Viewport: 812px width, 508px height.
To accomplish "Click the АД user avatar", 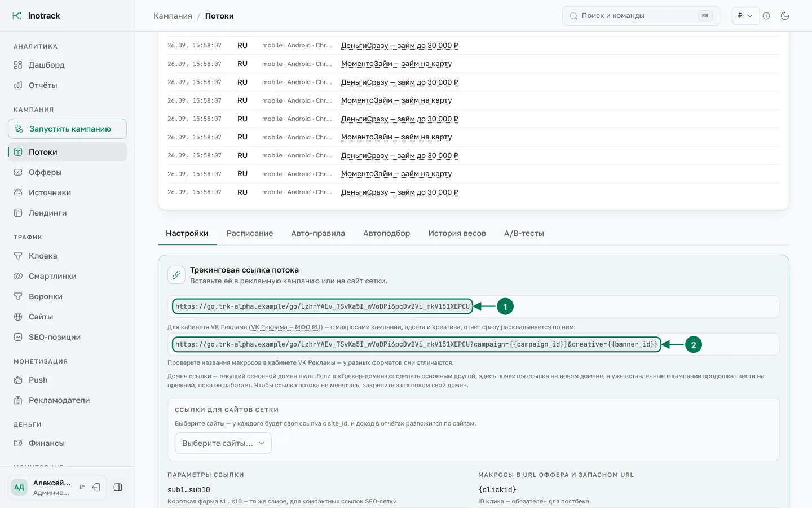I will [x=19, y=487].
